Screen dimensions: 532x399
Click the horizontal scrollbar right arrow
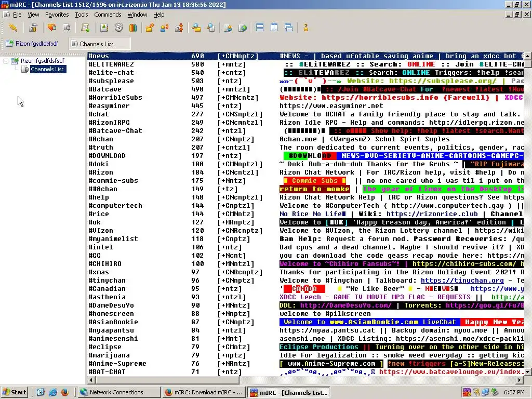click(520, 380)
